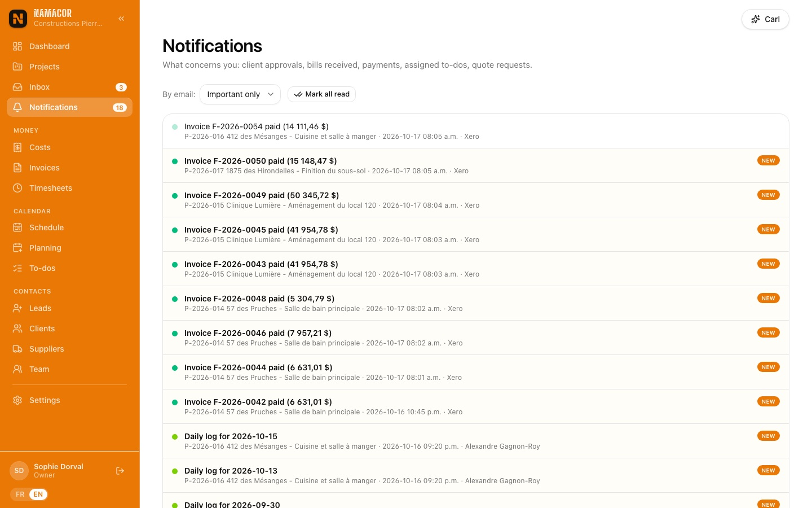Open Inbox from sidebar
This screenshot has height=508, width=812.
[x=69, y=87]
